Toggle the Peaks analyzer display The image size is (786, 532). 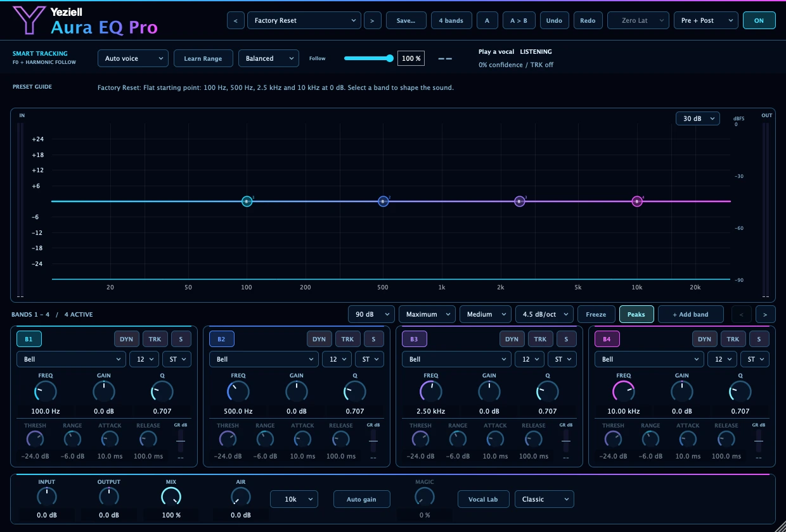636,314
